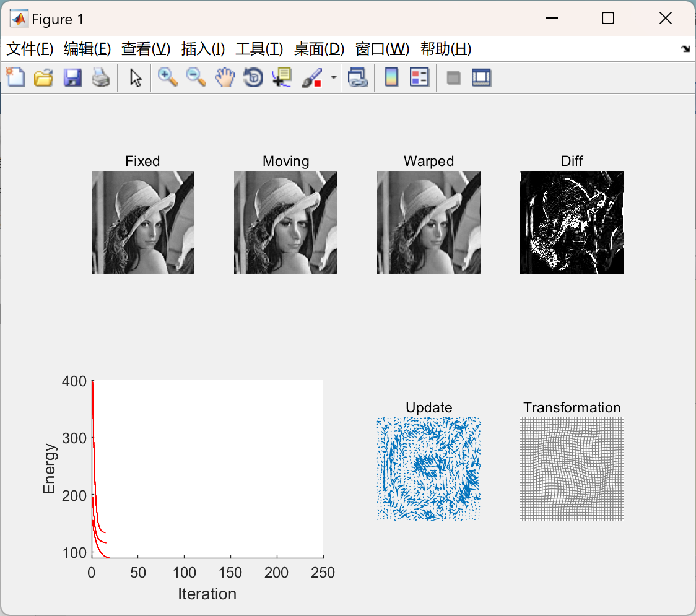Click the New Figure icon

pos(16,77)
